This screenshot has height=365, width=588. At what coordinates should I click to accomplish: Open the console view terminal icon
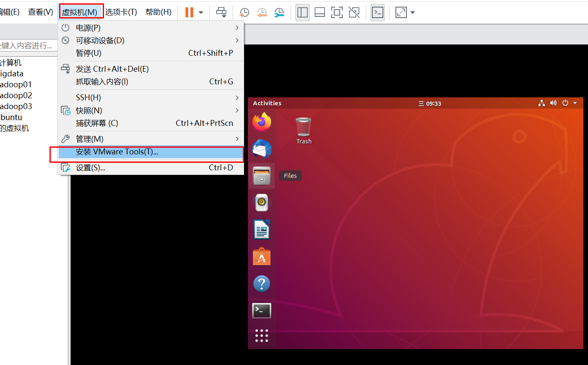point(378,12)
